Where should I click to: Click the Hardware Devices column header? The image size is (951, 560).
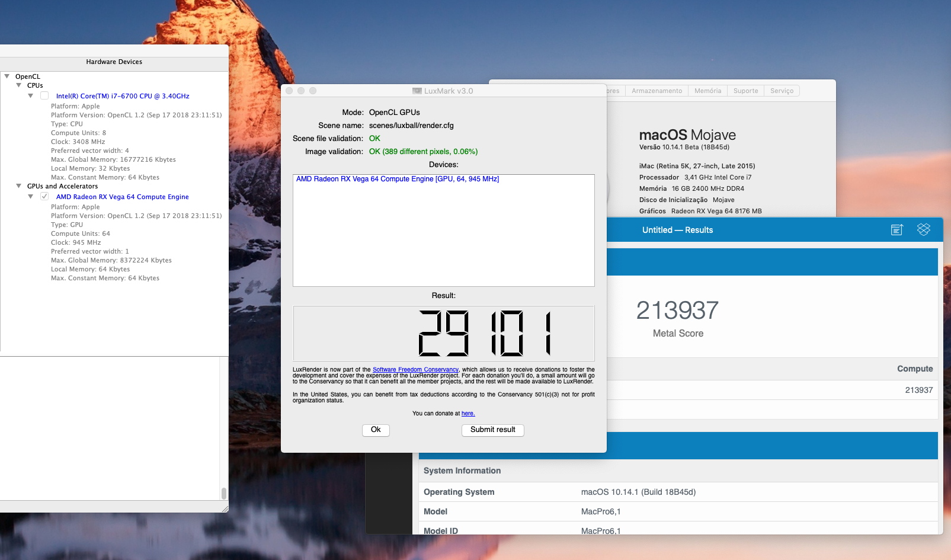pos(114,62)
